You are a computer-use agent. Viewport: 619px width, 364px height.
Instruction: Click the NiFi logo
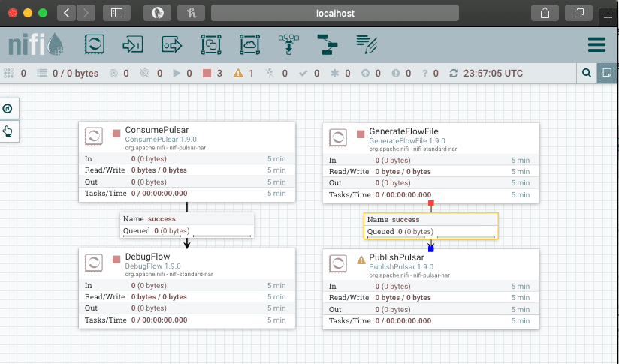35,44
